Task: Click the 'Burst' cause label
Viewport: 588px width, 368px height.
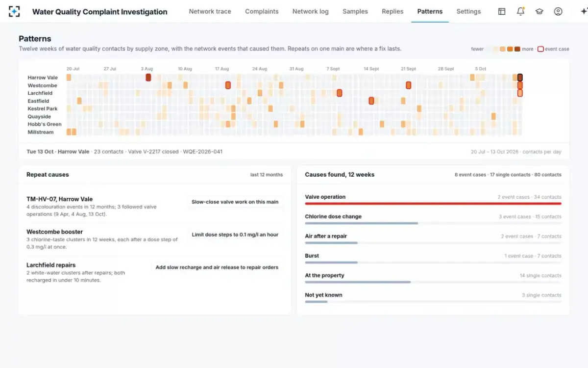Action: pyautogui.click(x=312, y=256)
